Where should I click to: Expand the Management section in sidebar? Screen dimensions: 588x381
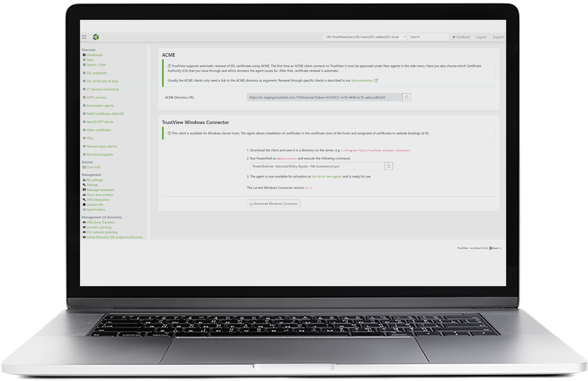click(x=91, y=175)
